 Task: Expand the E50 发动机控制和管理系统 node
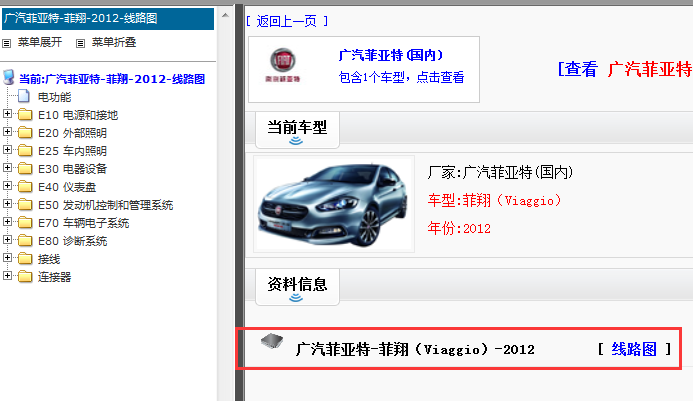point(7,203)
